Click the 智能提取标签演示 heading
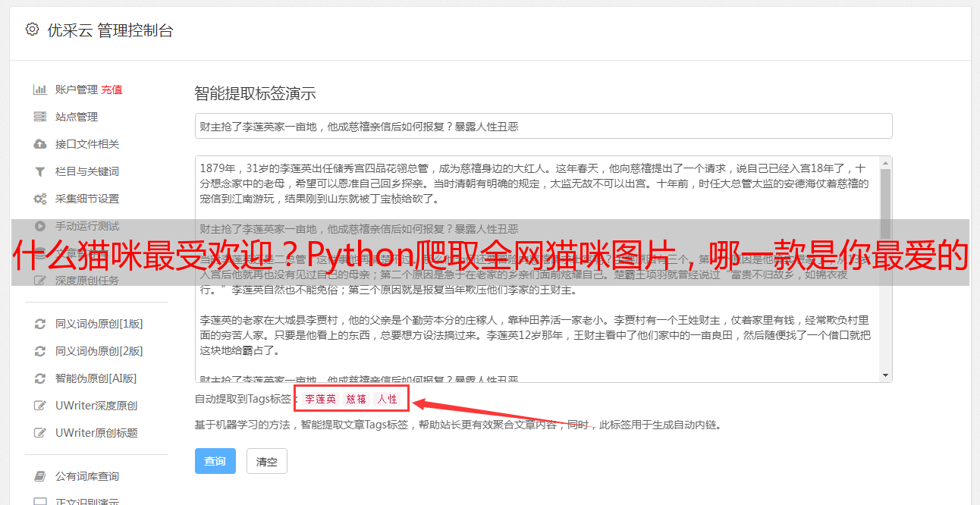Image resolution: width=980 pixels, height=505 pixels. point(256,94)
